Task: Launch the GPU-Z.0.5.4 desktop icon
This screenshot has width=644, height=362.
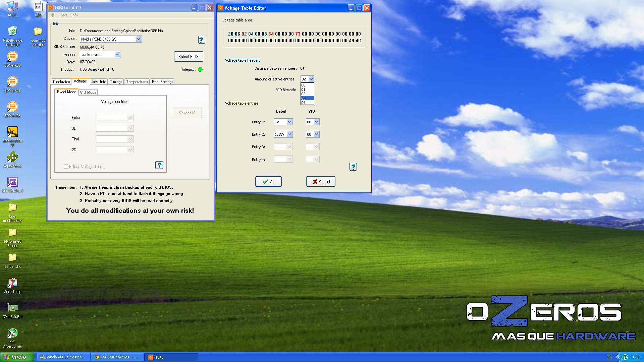Action: 12,311
